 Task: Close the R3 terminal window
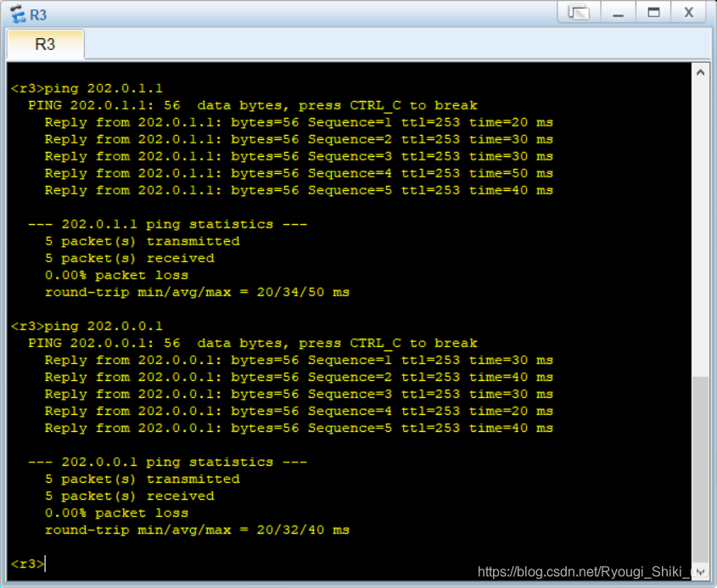click(x=689, y=13)
